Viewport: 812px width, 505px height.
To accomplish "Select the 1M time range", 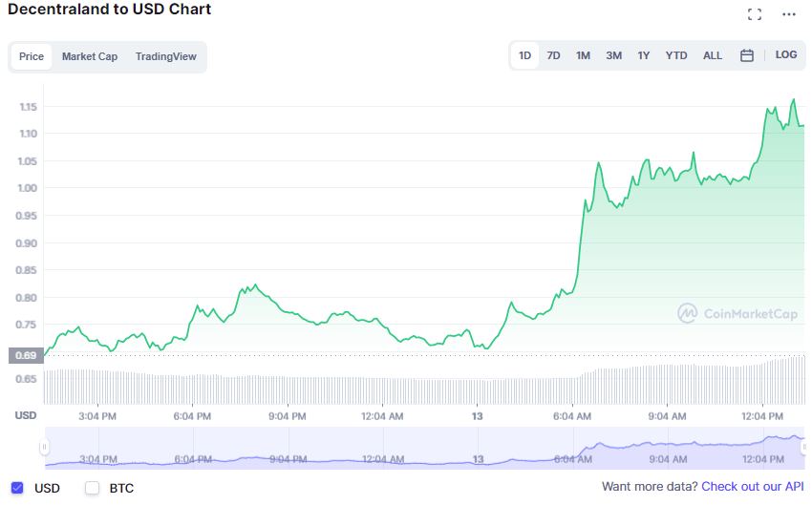I will click(583, 55).
